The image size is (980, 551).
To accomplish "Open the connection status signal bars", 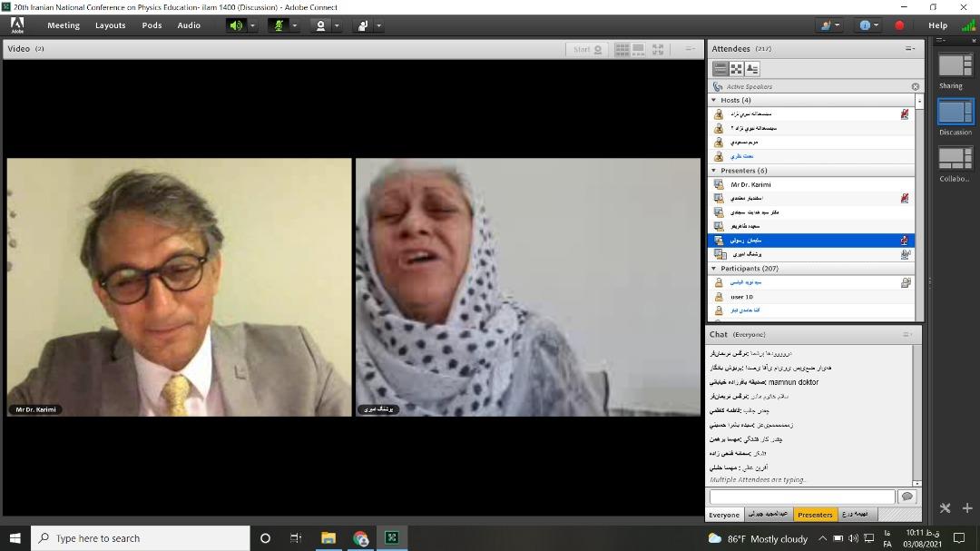I will click(x=967, y=25).
